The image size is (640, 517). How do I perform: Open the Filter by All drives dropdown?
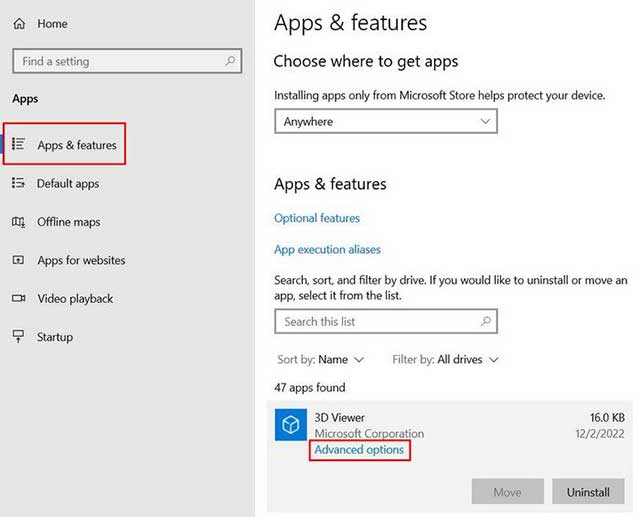(445, 359)
